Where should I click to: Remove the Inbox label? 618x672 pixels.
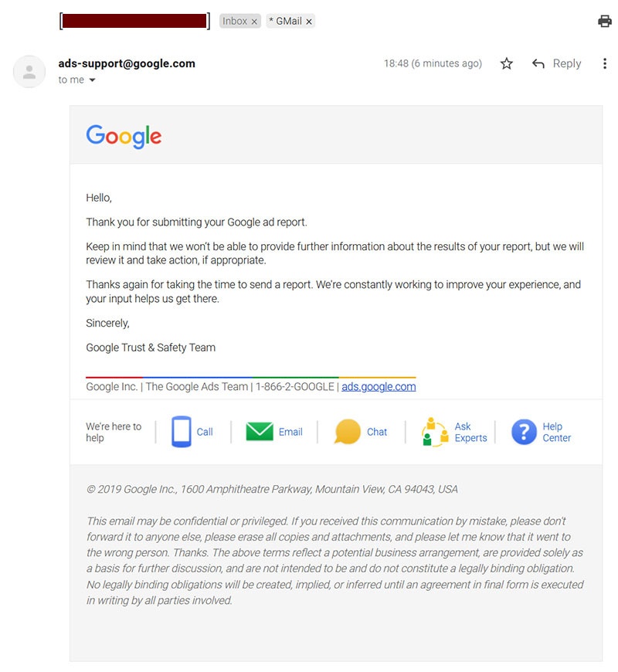(x=254, y=22)
